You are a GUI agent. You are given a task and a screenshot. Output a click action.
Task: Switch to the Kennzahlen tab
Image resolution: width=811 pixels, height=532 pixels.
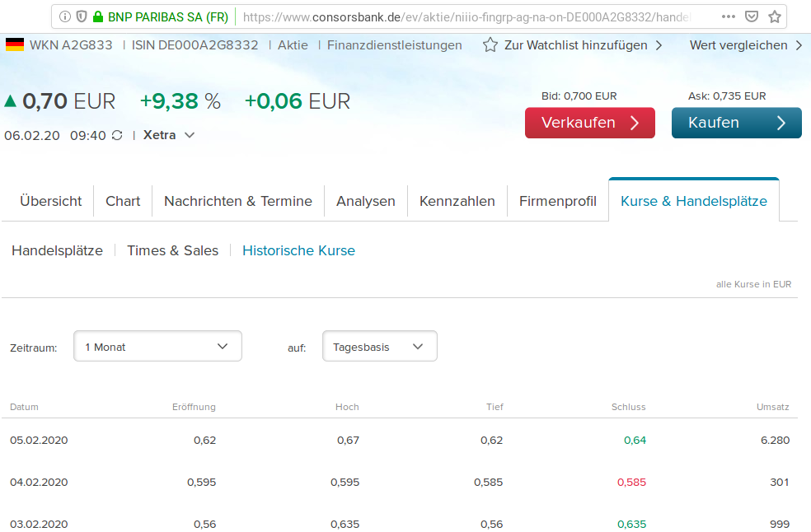[x=457, y=200]
